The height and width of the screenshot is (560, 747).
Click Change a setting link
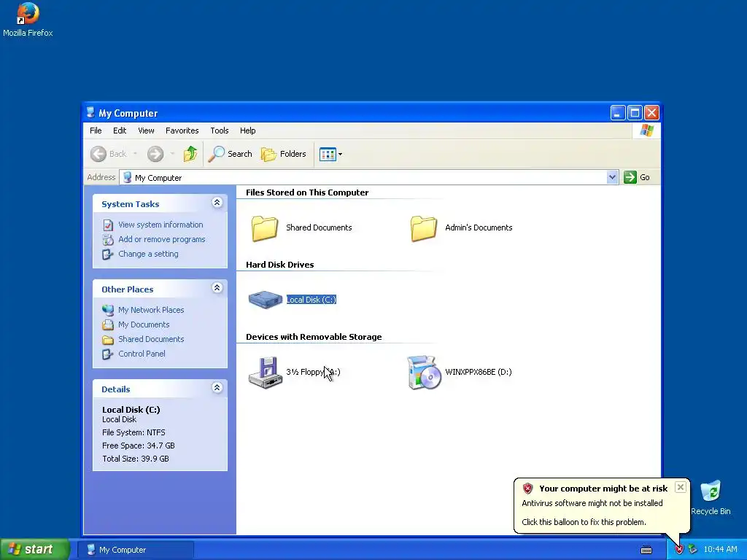click(148, 254)
